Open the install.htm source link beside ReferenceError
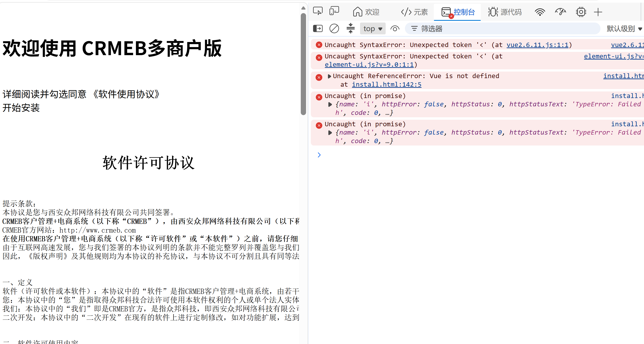The width and height of the screenshot is (644, 344). [623, 76]
